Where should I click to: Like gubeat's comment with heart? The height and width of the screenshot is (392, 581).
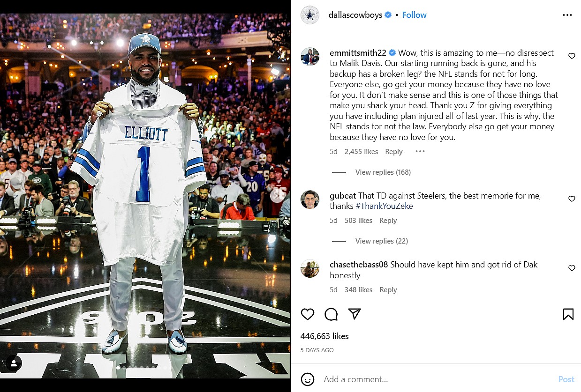click(x=572, y=199)
